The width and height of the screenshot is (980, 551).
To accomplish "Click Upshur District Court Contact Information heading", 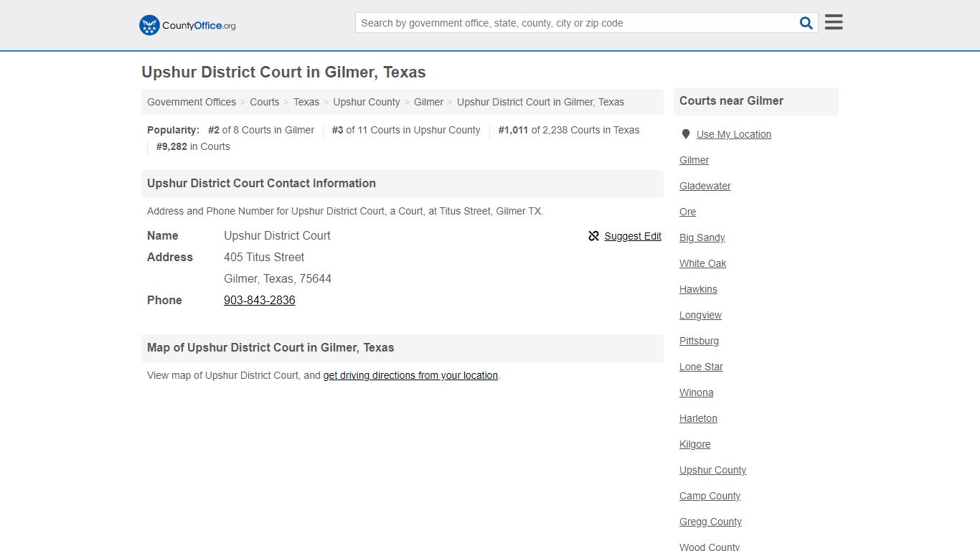I will coord(262,184).
